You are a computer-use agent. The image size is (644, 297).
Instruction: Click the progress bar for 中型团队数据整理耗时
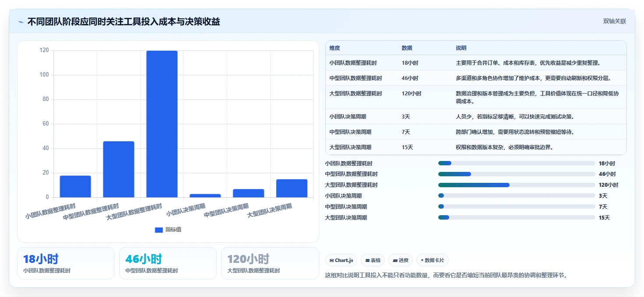[517, 174]
